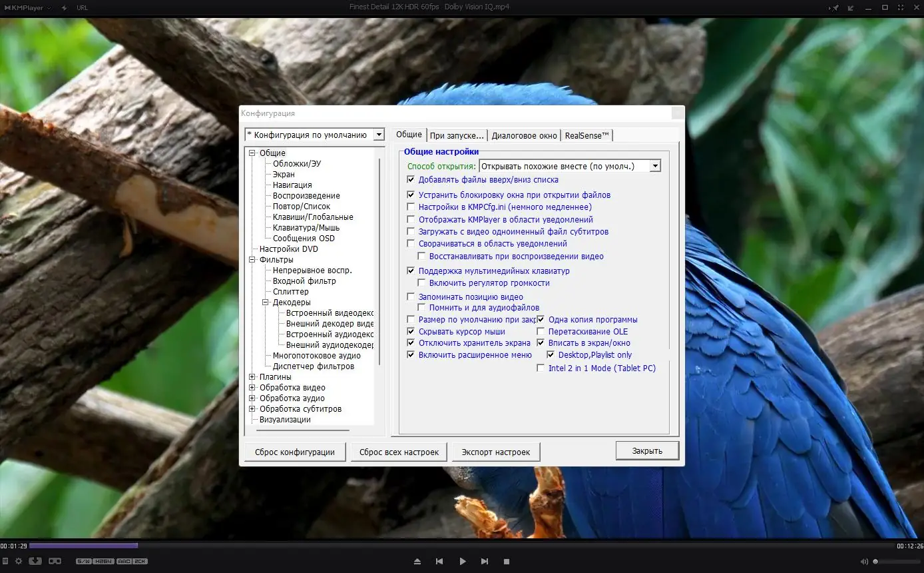The width and height of the screenshot is (924, 573).
Task: Toggle the VR glasses icon
Action: pos(55,561)
